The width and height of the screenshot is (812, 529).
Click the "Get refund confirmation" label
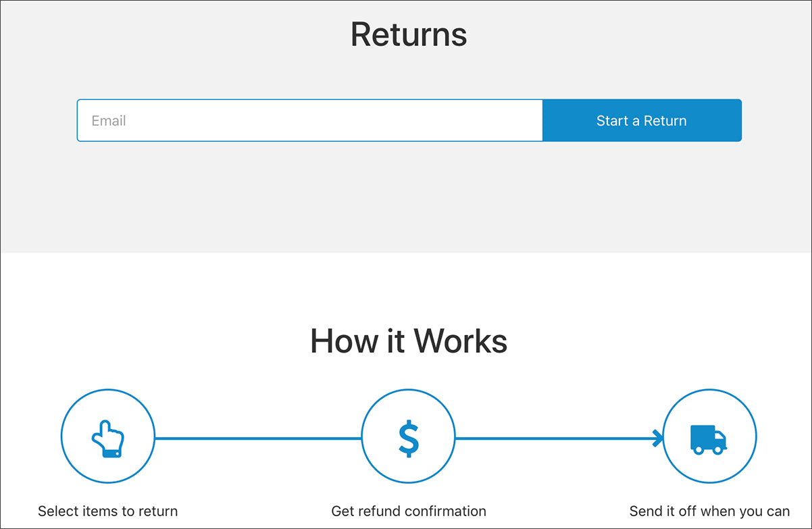click(x=409, y=511)
